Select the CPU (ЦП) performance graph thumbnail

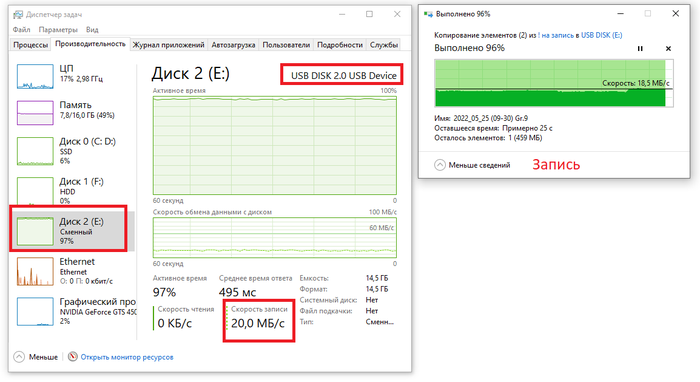pos(35,76)
